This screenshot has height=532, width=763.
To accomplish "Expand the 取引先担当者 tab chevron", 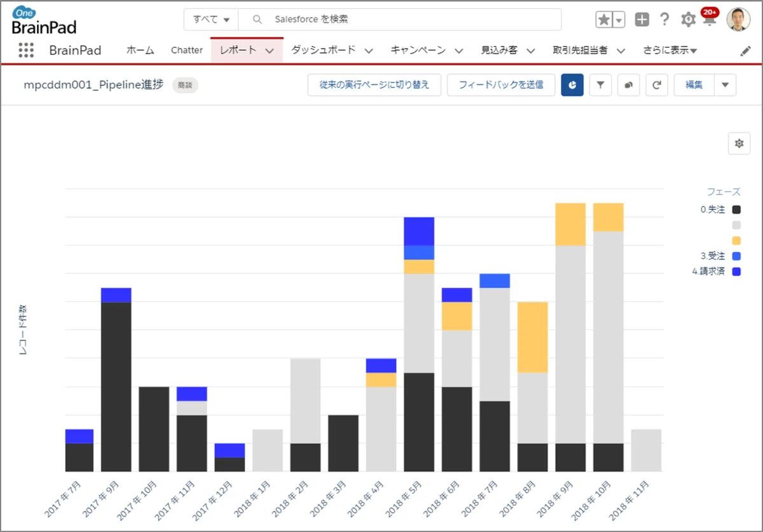I will click(621, 51).
